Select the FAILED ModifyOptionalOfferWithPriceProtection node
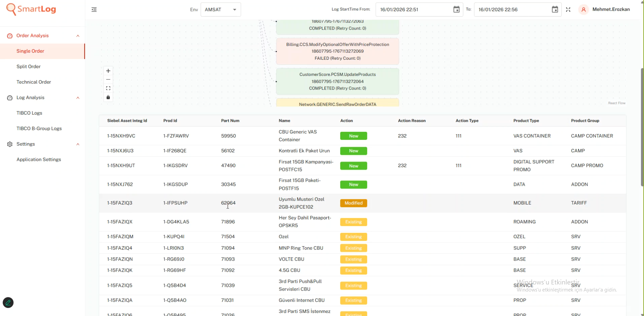 tap(337, 51)
